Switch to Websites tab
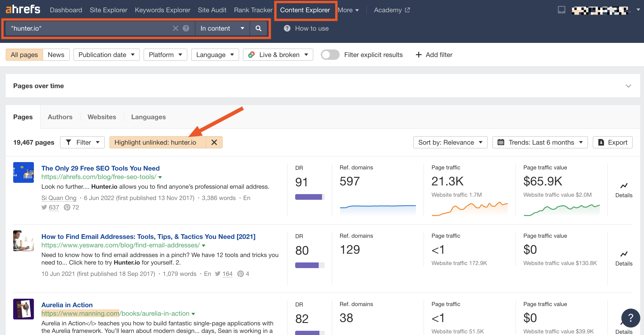The width and height of the screenshot is (644, 335). point(101,117)
